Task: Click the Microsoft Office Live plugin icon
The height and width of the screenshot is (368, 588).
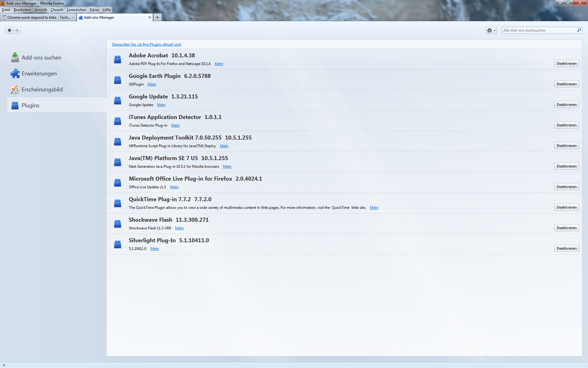Action: (x=118, y=182)
